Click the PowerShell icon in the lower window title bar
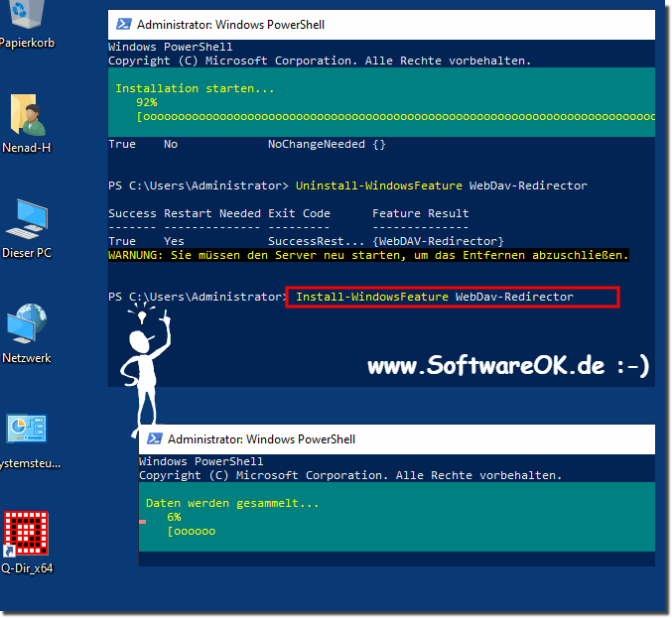 pos(155,439)
